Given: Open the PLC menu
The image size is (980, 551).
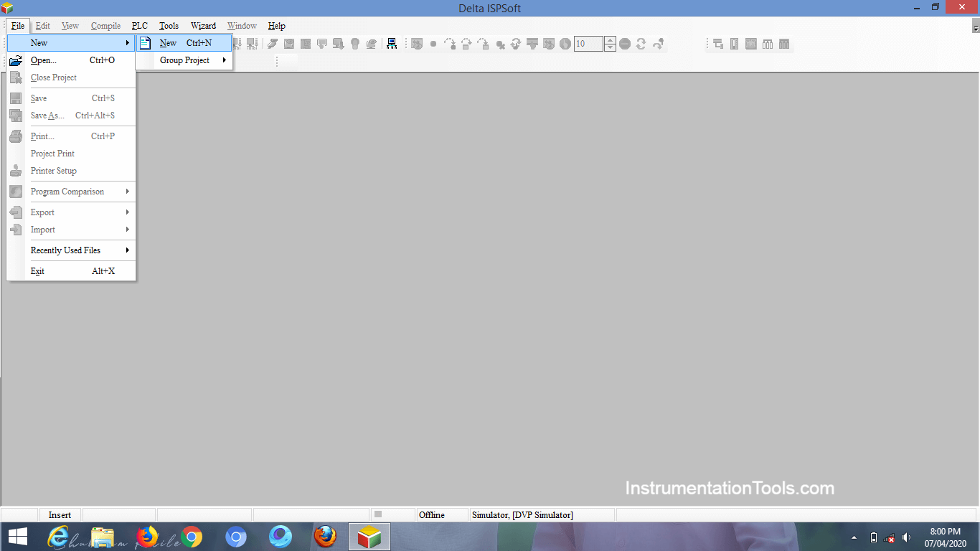Looking at the screenshot, I should click(x=140, y=26).
